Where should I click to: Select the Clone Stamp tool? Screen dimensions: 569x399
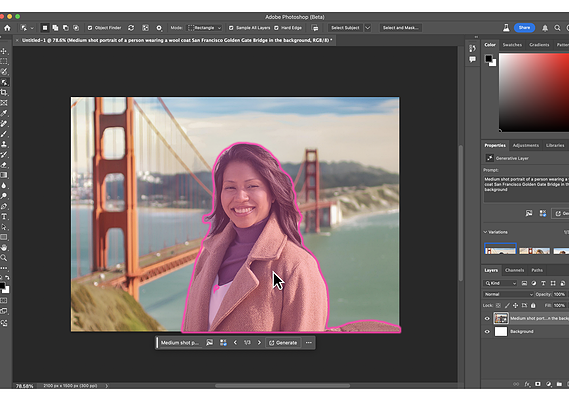click(x=4, y=144)
